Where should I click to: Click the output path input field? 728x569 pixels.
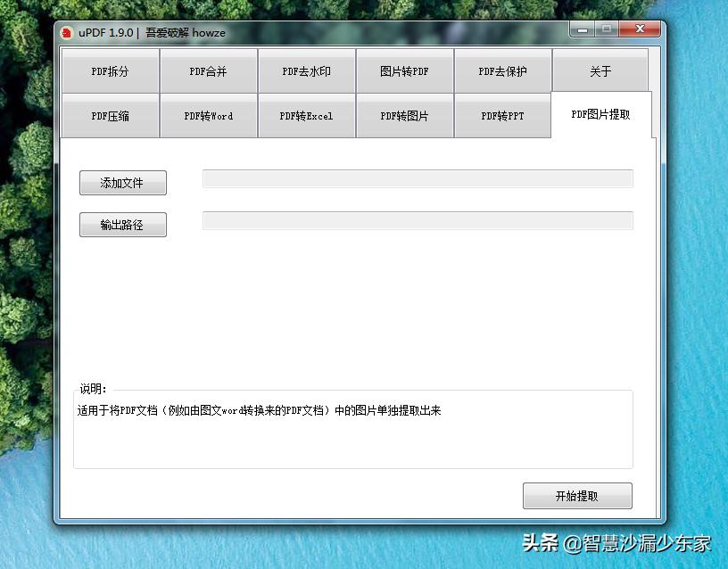tap(418, 220)
